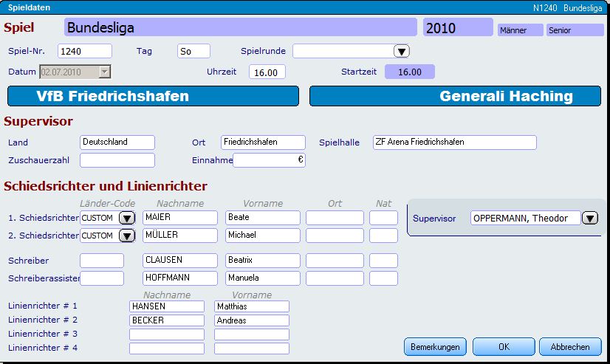Click the Spielhalle field ZF Arena Friedrichshafen
The image size is (610, 364).
pyautogui.click(x=453, y=142)
